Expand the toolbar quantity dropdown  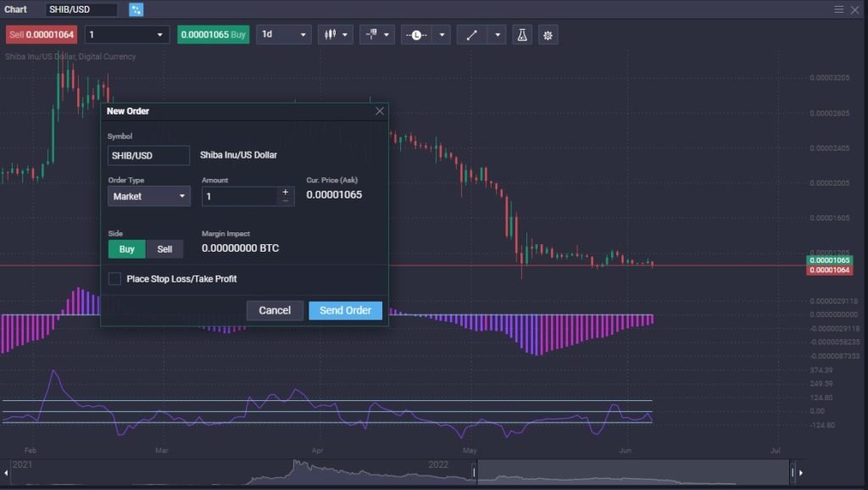[x=126, y=35]
